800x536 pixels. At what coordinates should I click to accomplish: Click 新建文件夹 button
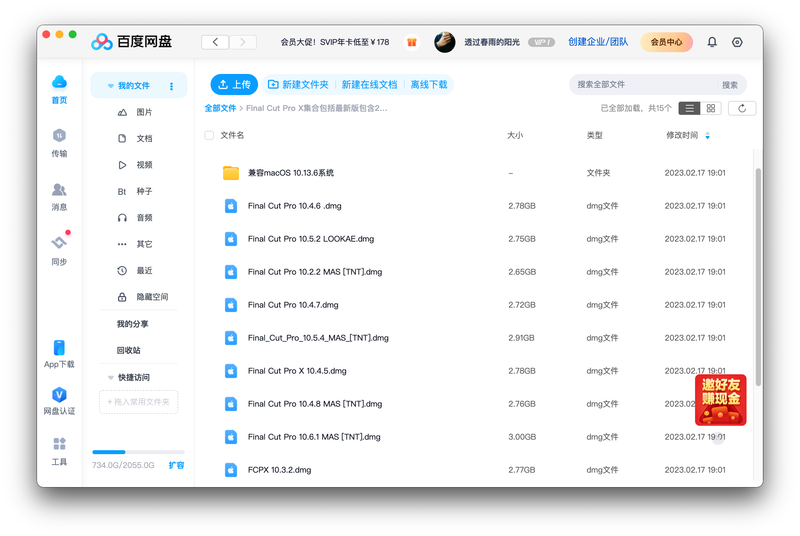click(x=298, y=85)
